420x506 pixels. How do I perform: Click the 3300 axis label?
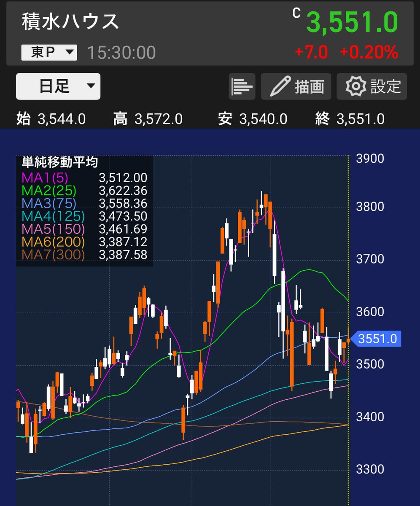click(370, 469)
